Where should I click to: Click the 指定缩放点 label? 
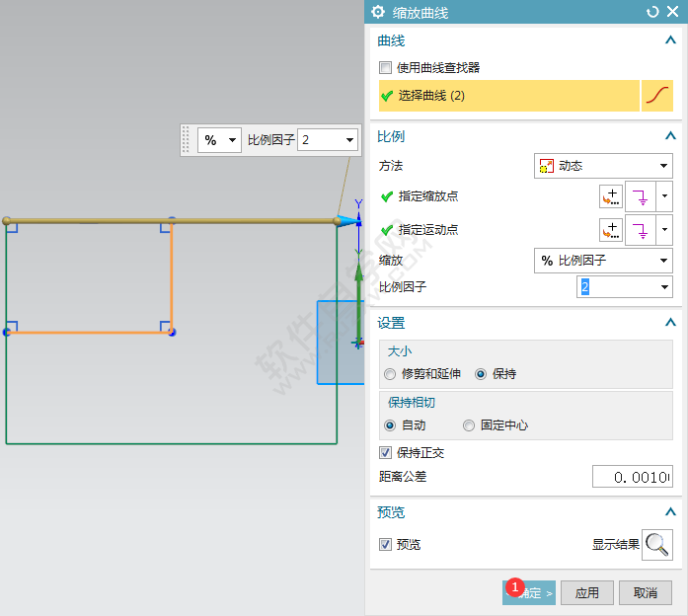point(428,196)
